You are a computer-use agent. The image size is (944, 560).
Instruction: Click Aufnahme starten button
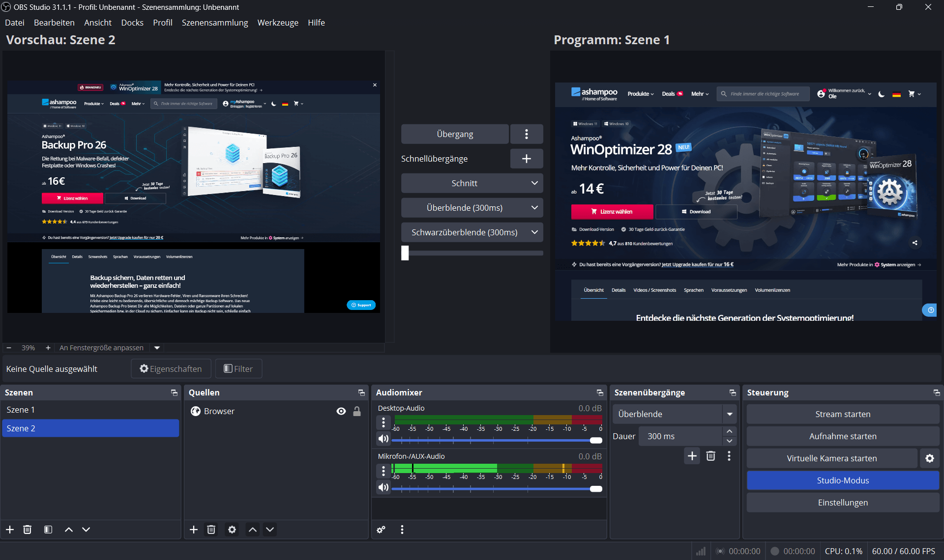[842, 436]
